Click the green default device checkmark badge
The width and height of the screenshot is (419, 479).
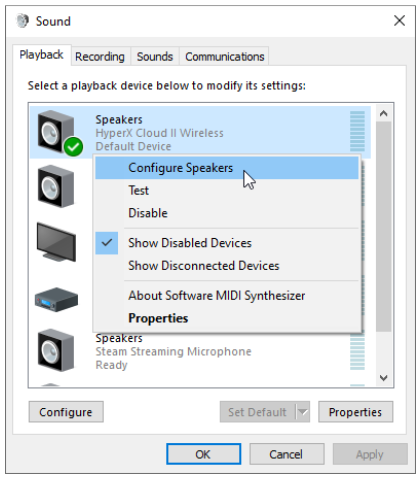73,147
